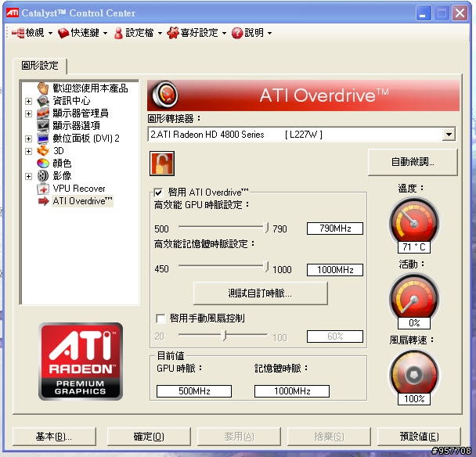Screen dimensions: 476x457
Task: Click the 自動微調... button
Action: [413, 162]
